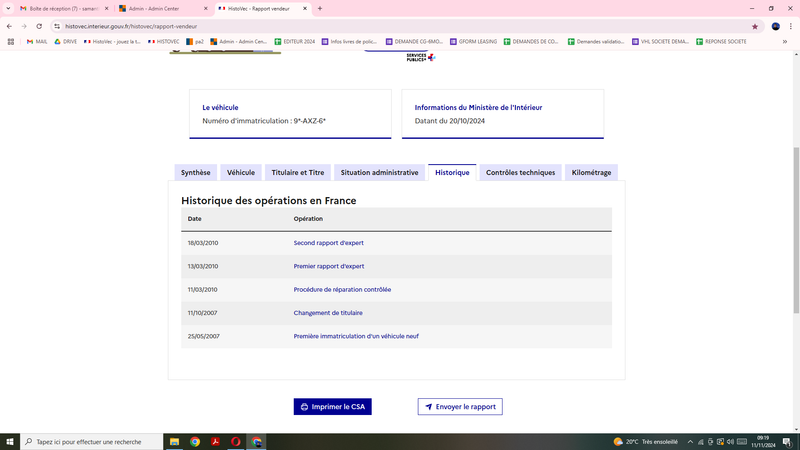Open the Windows Start menu
Viewport: 800px width, 450px height.
(10, 442)
